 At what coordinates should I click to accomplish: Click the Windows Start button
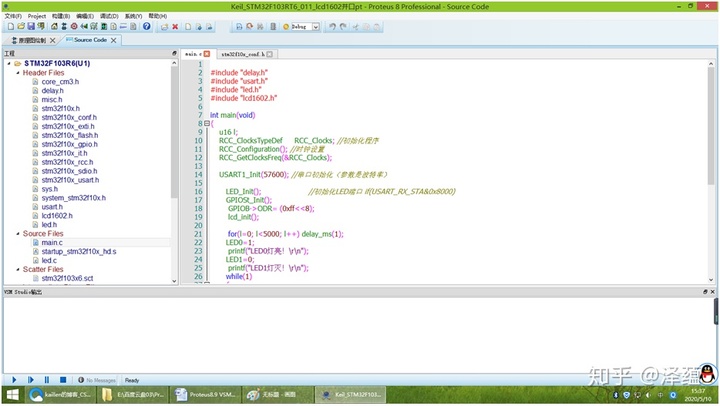click(x=12, y=395)
